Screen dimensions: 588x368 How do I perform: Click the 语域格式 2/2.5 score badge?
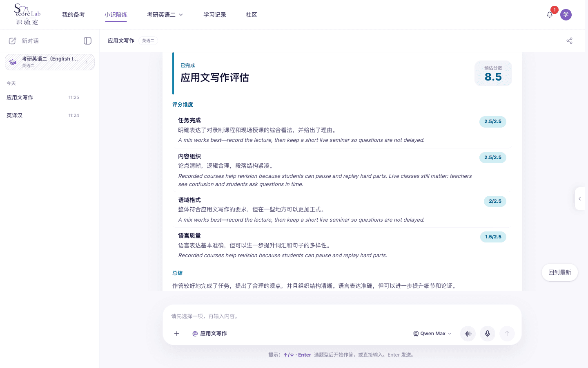click(x=495, y=201)
